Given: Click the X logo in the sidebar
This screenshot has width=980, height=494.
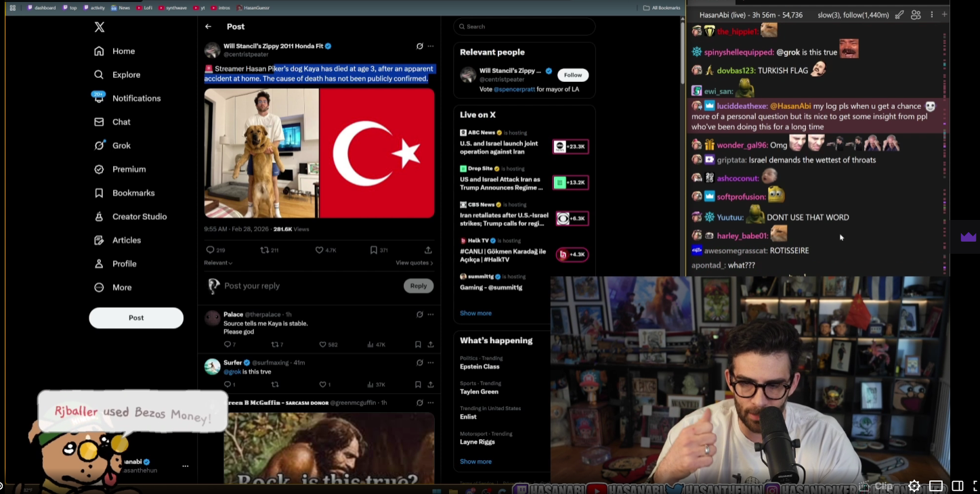Looking at the screenshot, I should coord(99,27).
